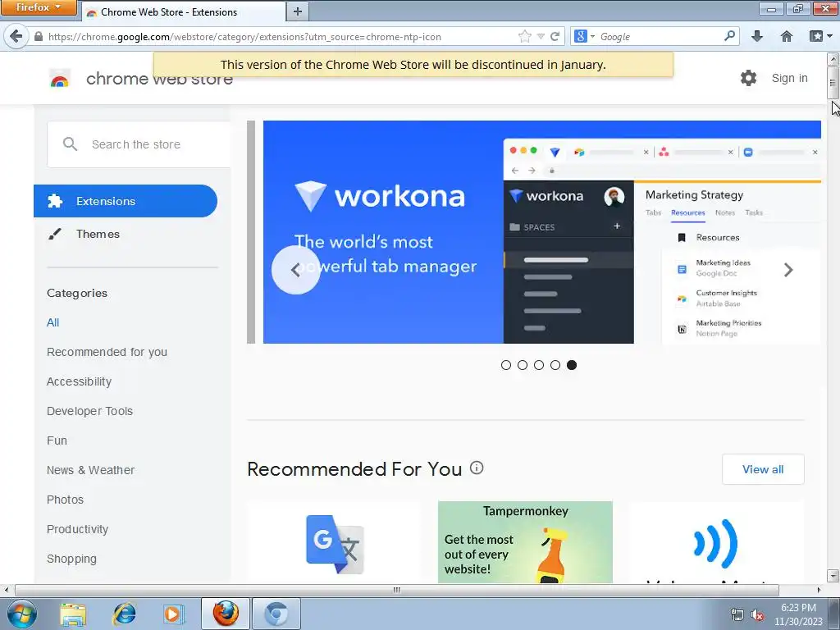Open the Volume Master extension card
840x630 pixels.
715,541
